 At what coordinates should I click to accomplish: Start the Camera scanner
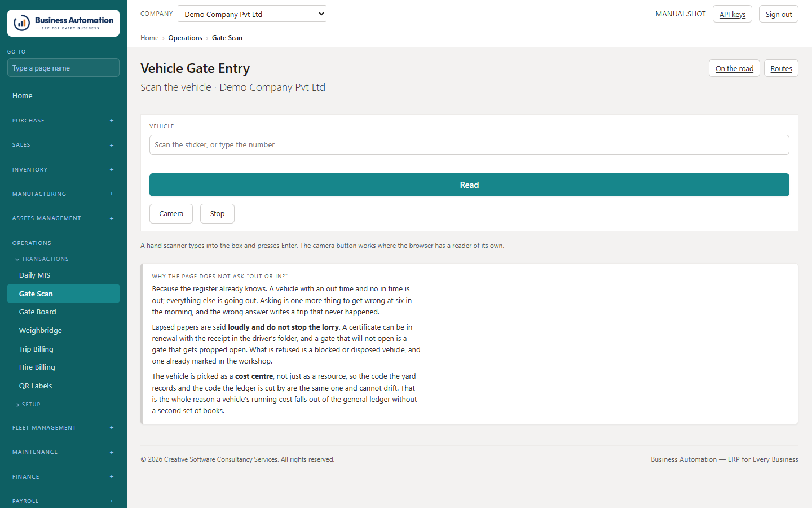point(171,213)
